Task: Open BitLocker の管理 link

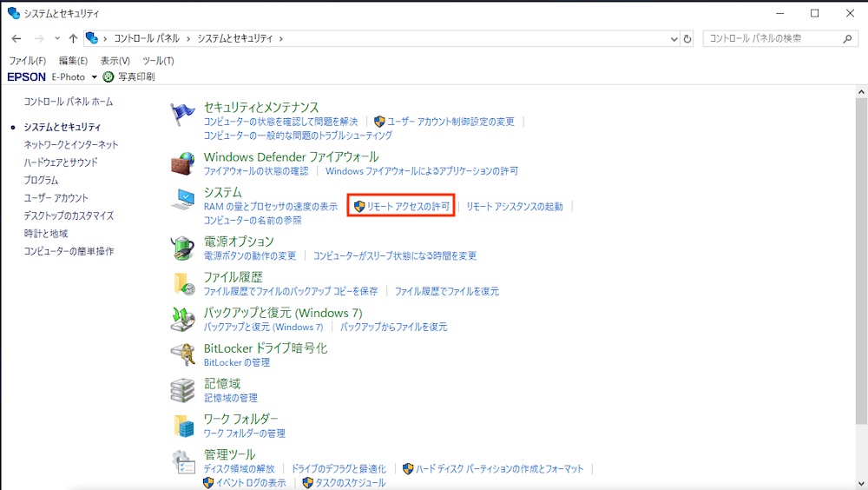Action: click(237, 362)
